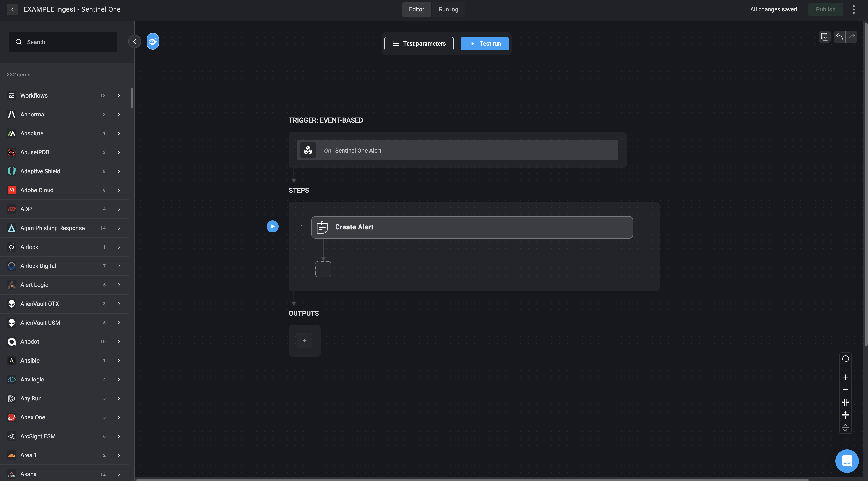Redo the last canvas change
Image resolution: width=868 pixels, height=481 pixels.
pyautogui.click(x=852, y=37)
